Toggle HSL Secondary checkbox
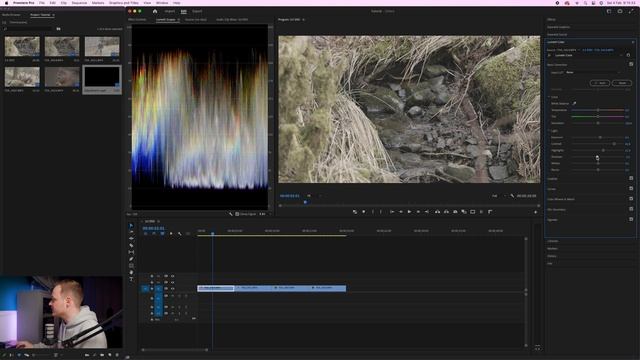Image resolution: width=640 pixels, height=360 pixels. 631,209
